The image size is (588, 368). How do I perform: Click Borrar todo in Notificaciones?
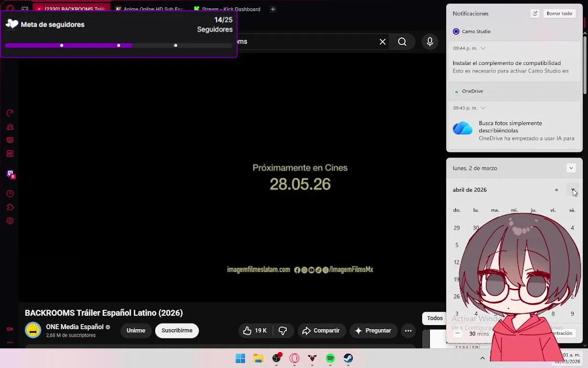[x=559, y=13]
